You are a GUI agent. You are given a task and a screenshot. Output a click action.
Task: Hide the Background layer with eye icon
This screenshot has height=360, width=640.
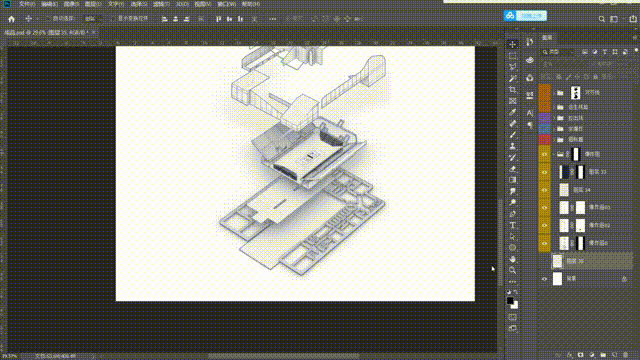point(544,279)
